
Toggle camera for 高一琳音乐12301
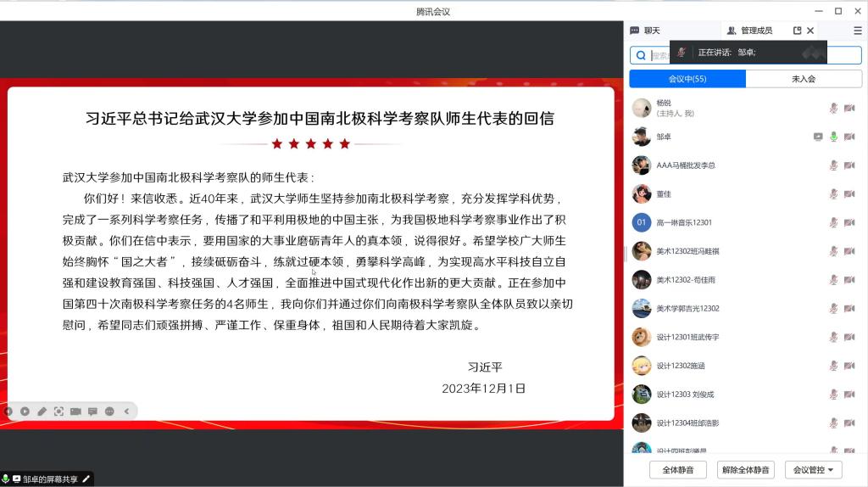point(849,223)
